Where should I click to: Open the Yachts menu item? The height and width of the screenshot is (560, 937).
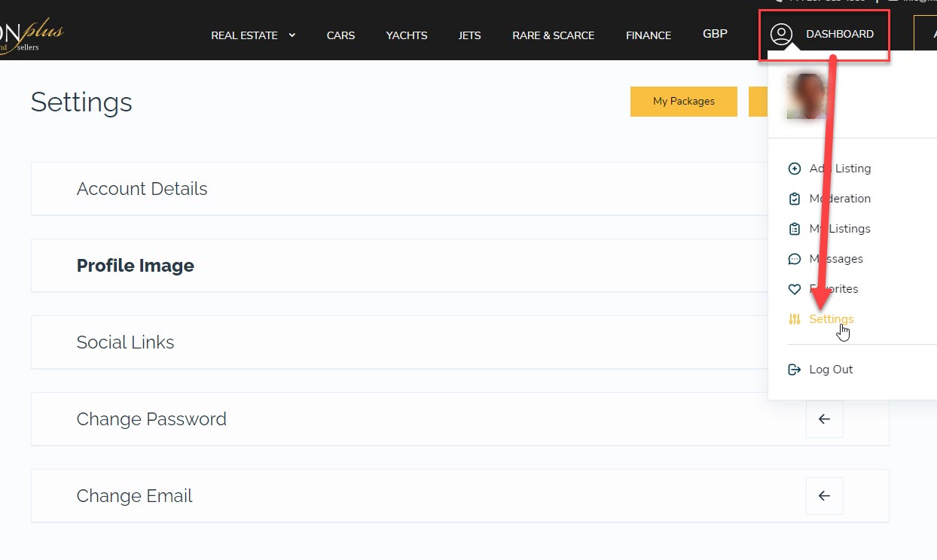407,35
